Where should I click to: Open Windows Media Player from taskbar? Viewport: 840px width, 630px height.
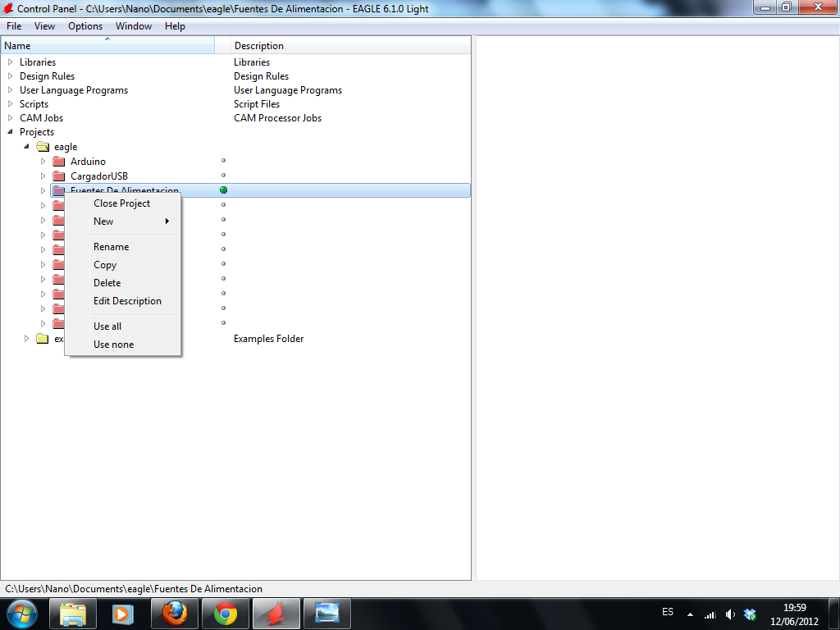tap(121, 614)
